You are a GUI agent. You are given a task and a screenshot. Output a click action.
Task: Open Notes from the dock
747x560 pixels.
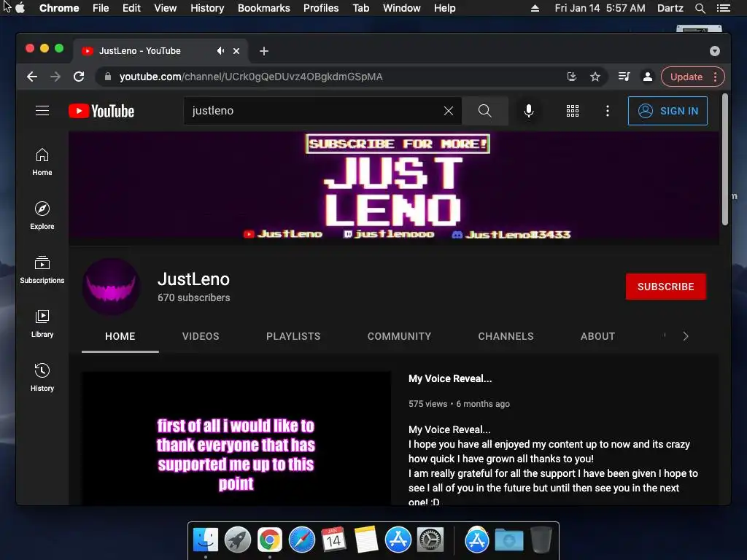pyautogui.click(x=366, y=540)
